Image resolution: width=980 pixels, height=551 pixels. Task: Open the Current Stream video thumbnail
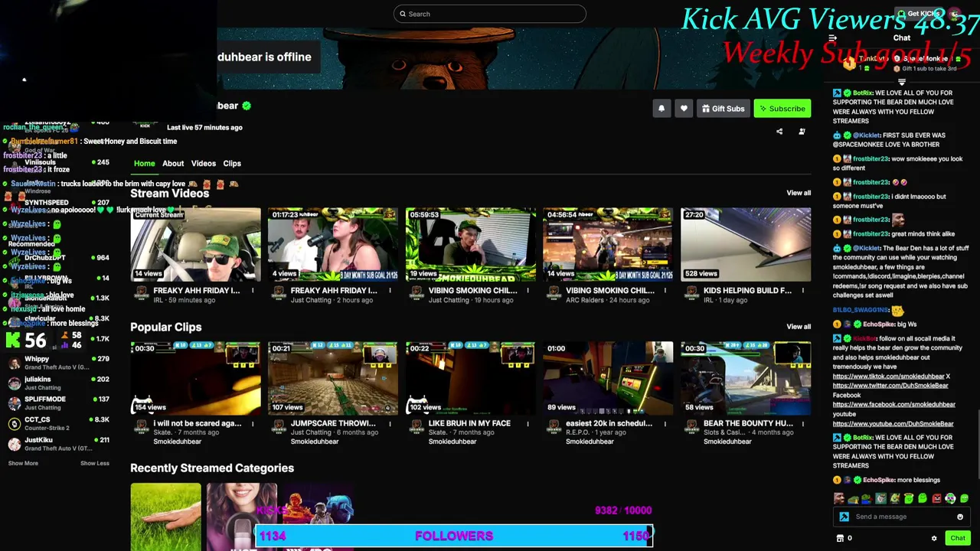tap(195, 244)
